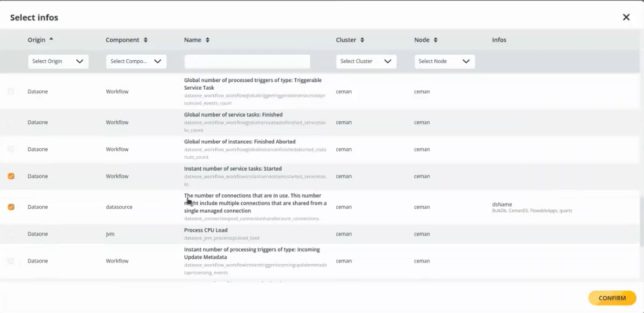
Task: Sort the list by Node column icon
Action: 436,40
